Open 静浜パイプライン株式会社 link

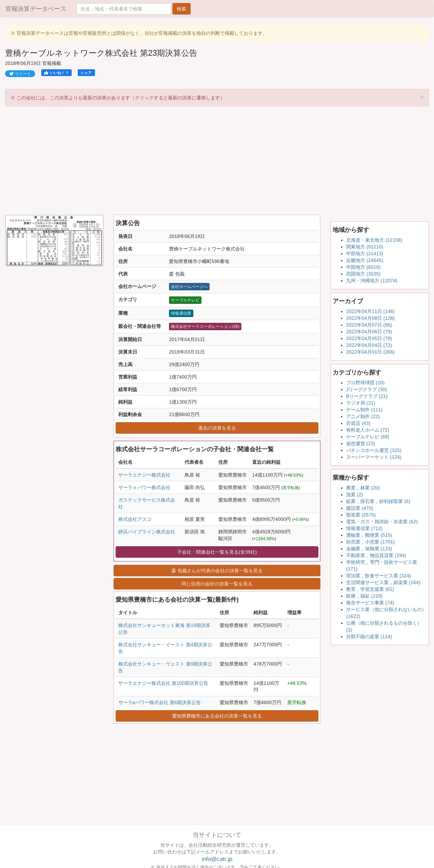147,532
